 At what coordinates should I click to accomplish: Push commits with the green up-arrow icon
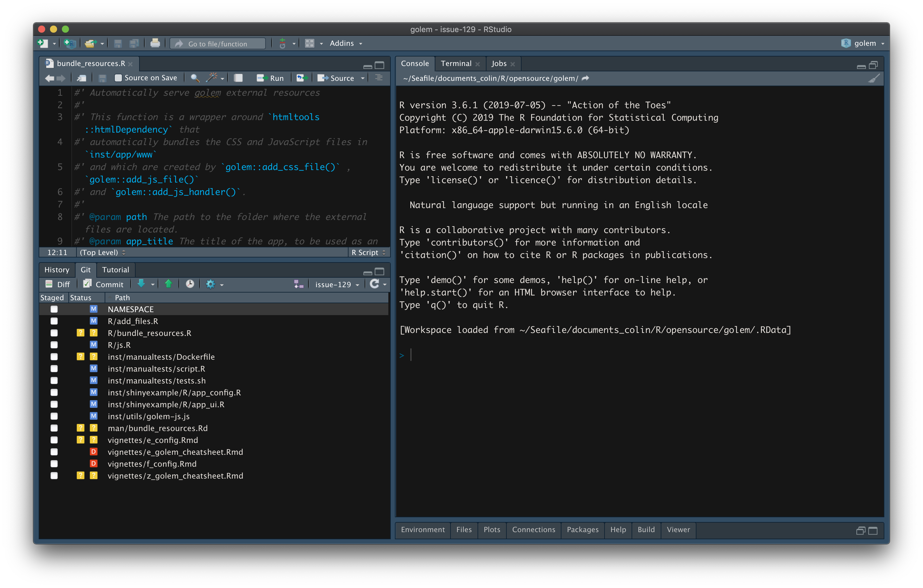(169, 284)
